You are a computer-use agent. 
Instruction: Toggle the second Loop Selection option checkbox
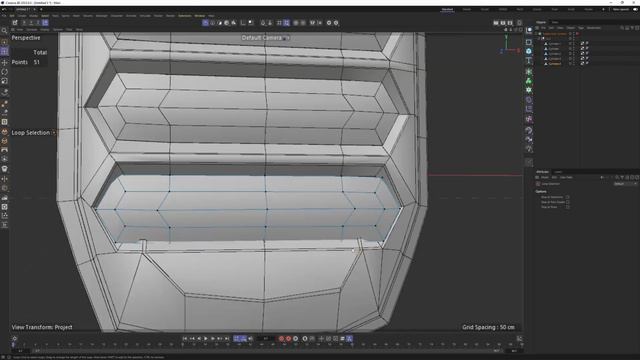pyautogui.click(x=568, y=202)
